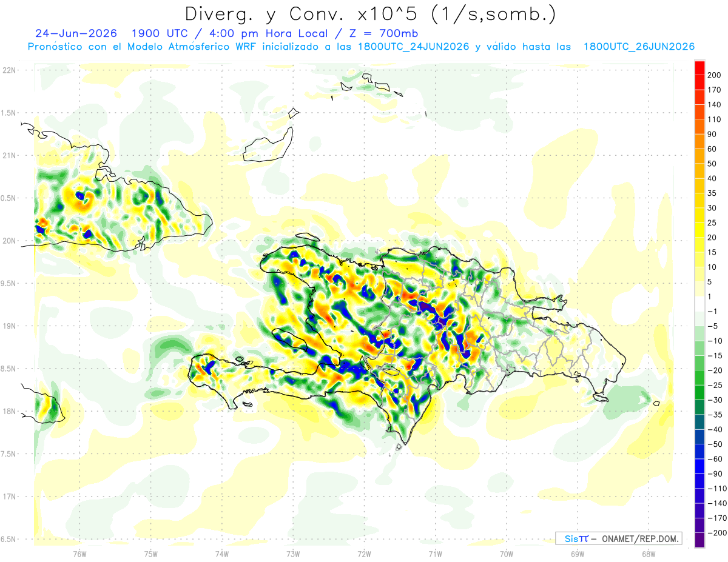Screen dimensions: 728x562
Task: Click the '76W' longitude label
Action: tap(79, 553)
